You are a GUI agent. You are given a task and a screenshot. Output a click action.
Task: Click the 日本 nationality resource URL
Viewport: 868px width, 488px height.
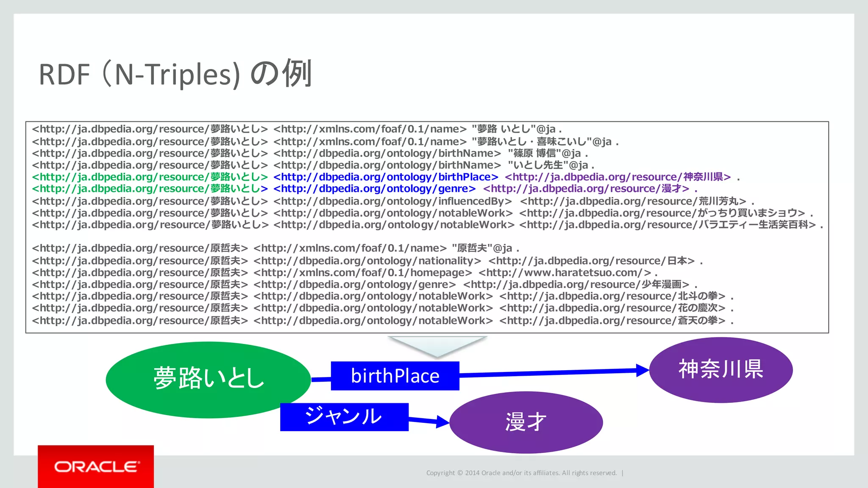[591, 261]
